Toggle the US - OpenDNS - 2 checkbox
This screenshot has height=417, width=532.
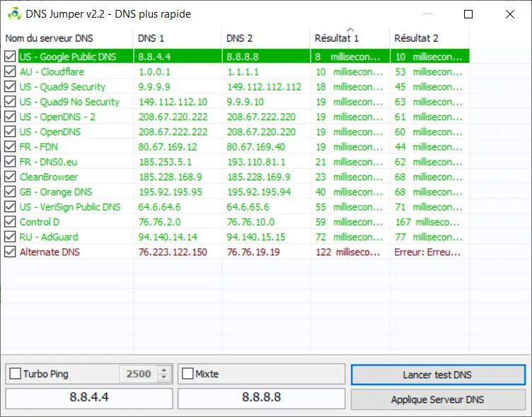[x=10, y=117]
